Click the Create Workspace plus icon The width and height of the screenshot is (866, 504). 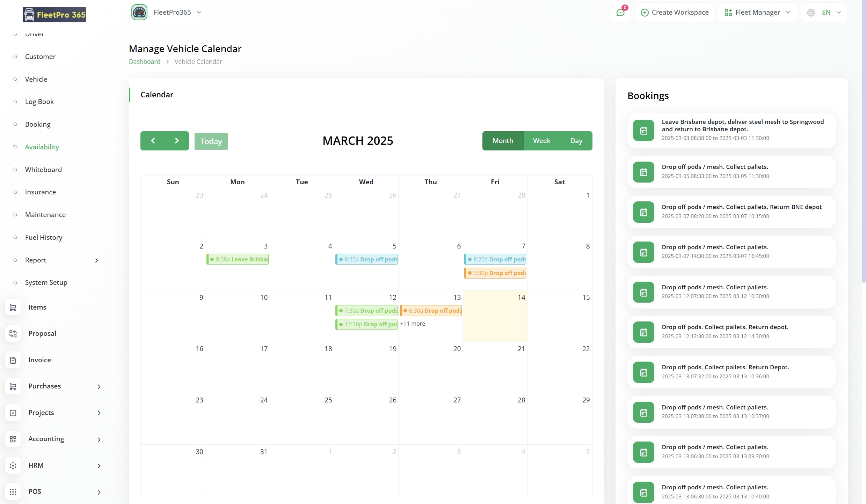(x=645, y=13)
